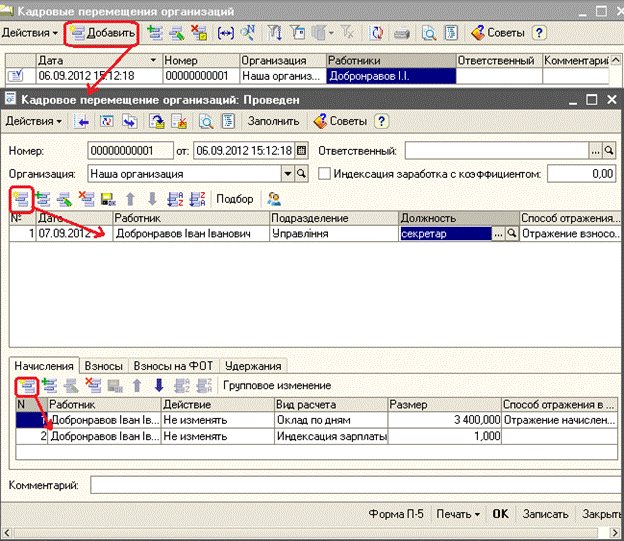Click the printer icon in list window toolbar

(402, 33)
